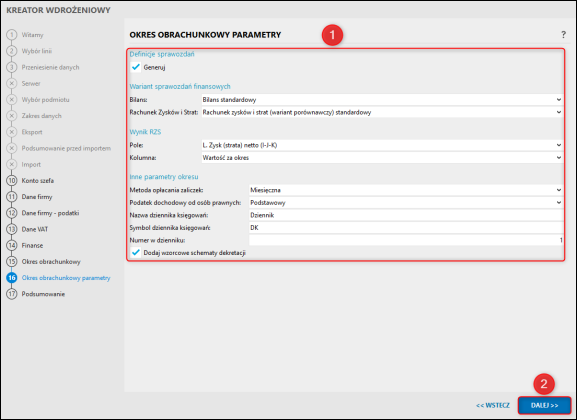This screenshot has width=577, height=420.
Task: Click step 17 circle icon Podsumowanie
Action: click(x=12, y=294)
